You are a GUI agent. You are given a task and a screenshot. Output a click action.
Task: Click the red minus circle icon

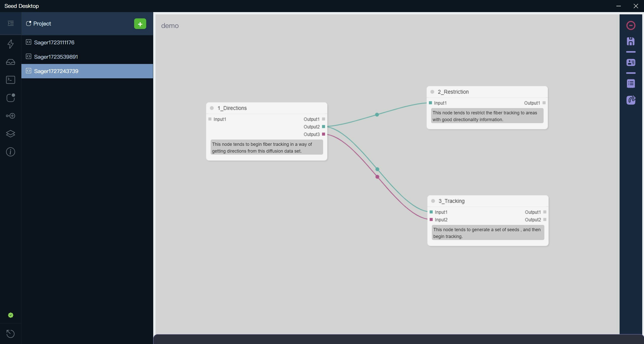click(630, 25)
